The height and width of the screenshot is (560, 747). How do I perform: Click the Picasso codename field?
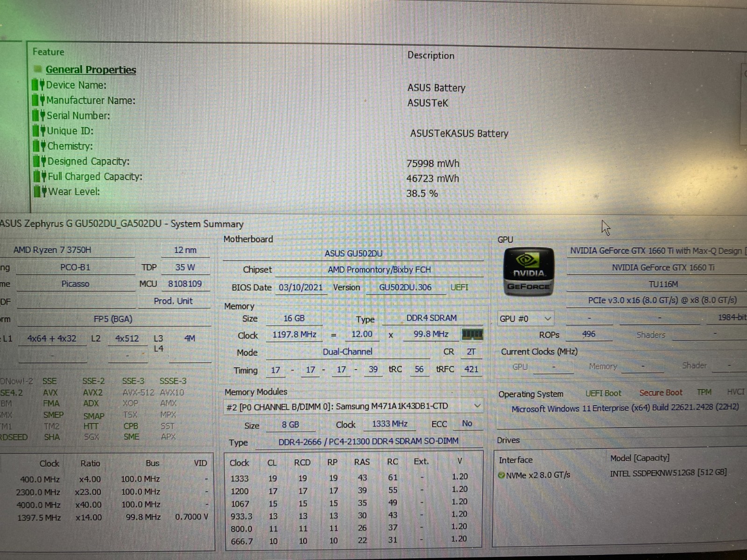pyautogui.click(x=75, y=284)
